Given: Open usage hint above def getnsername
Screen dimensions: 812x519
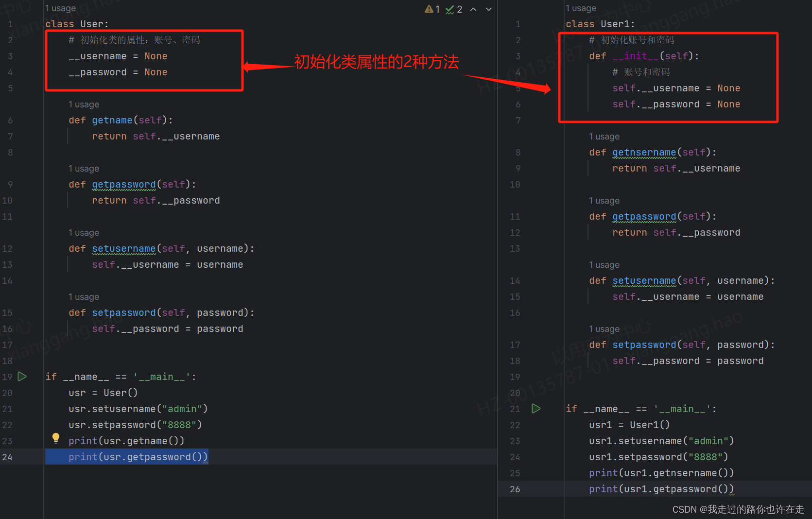Looking at the screenshot, I should [x=604, y=137].
